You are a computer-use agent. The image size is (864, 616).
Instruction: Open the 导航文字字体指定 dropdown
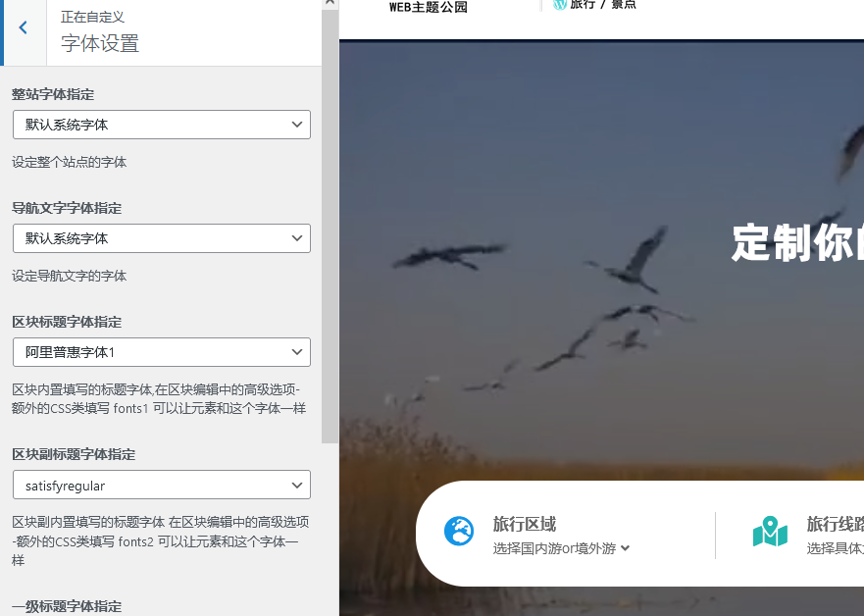(x=161, y=238)
